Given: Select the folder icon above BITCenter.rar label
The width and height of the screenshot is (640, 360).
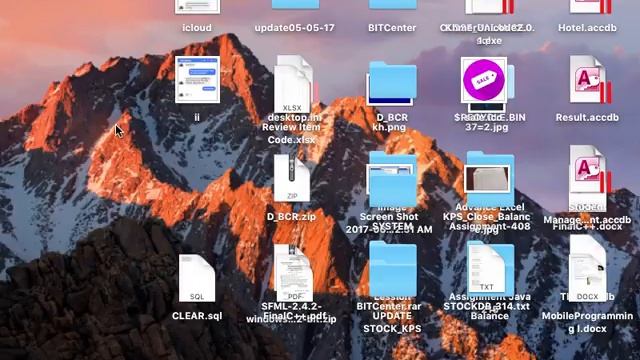Looking at the screenshot, I should point(393,269).
